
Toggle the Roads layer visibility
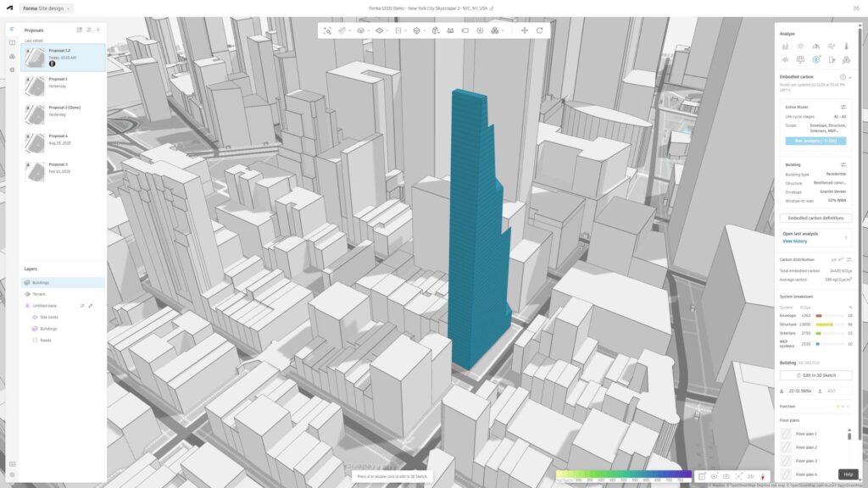pos(35,340)
